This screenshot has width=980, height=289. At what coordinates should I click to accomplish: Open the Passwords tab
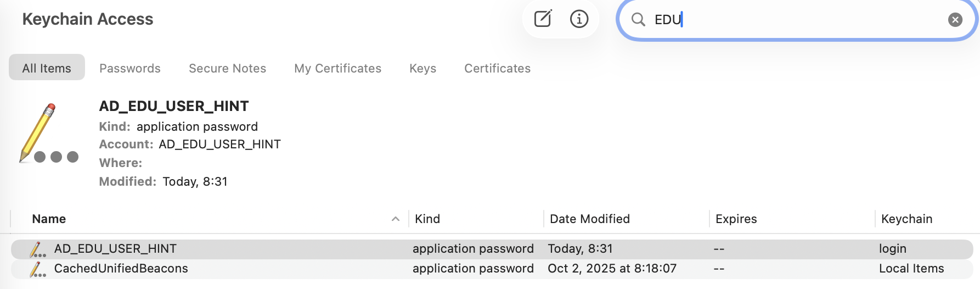pyautogui.click(x=130, y=68)
